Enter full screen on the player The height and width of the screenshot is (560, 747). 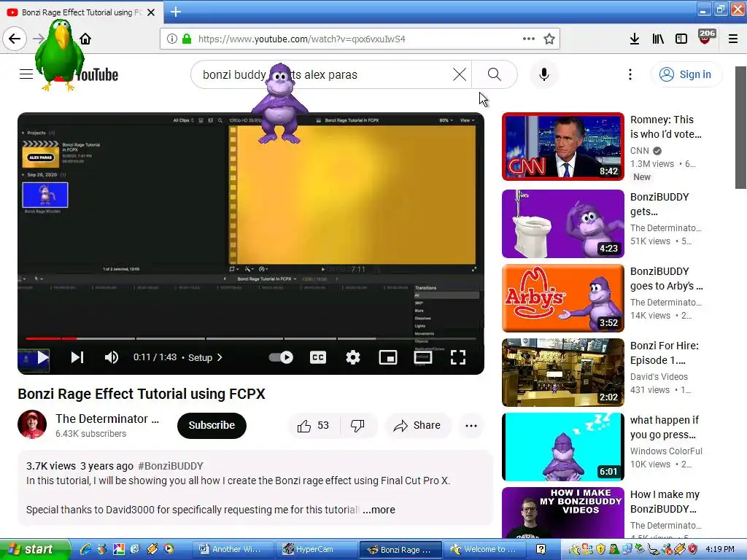458,357
